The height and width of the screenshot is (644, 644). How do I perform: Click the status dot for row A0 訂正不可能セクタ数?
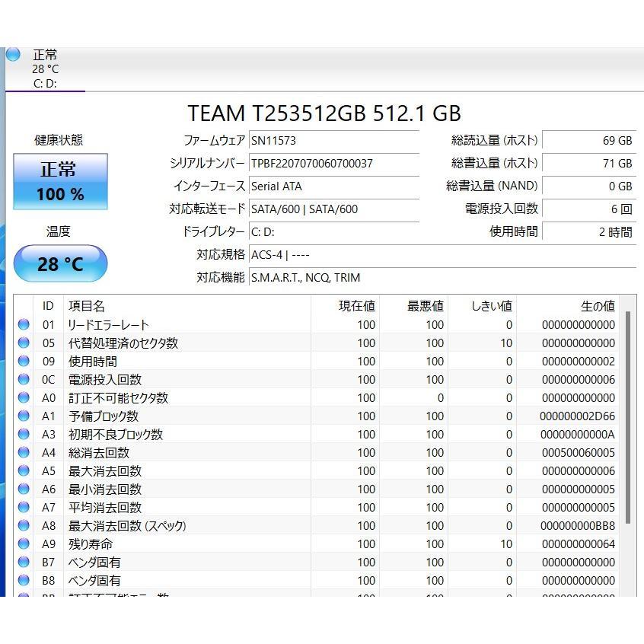pos(24,397)
